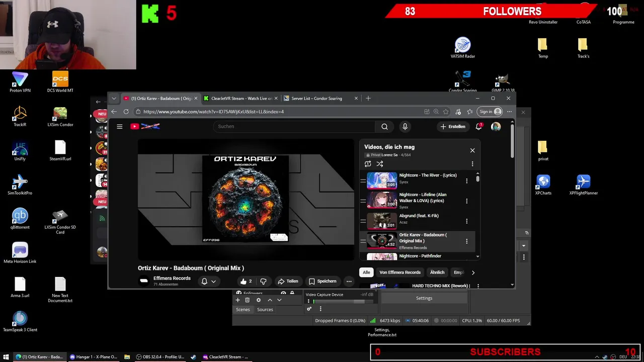644x362 pixels.
Task: Open VATSIM Radar desktop icon
Action: (x=463, y=48)
